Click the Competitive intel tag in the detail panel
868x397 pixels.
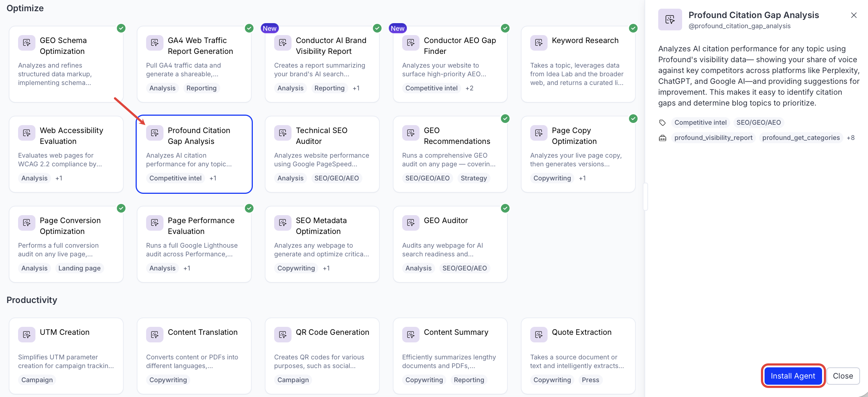pos(700,123)
